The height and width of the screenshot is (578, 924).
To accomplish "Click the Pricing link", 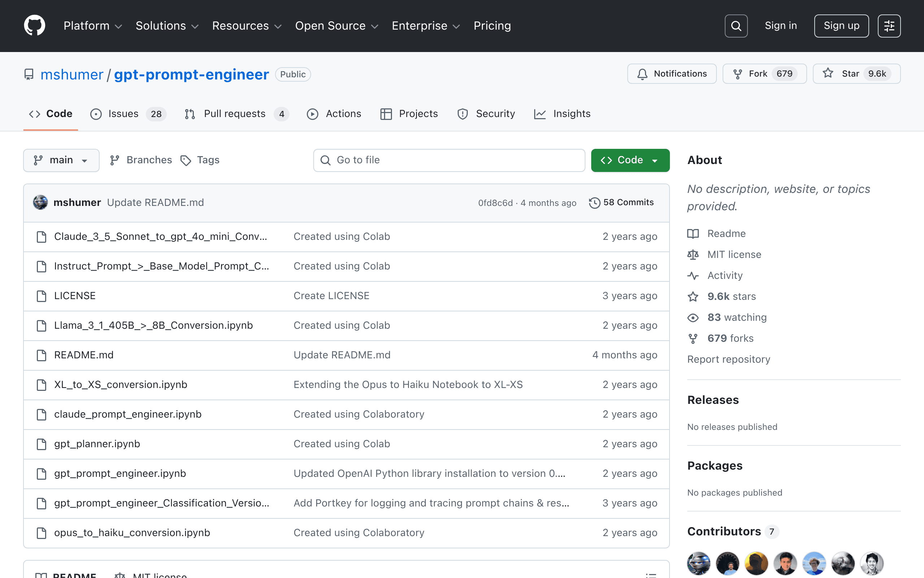I will coord(492,26).
